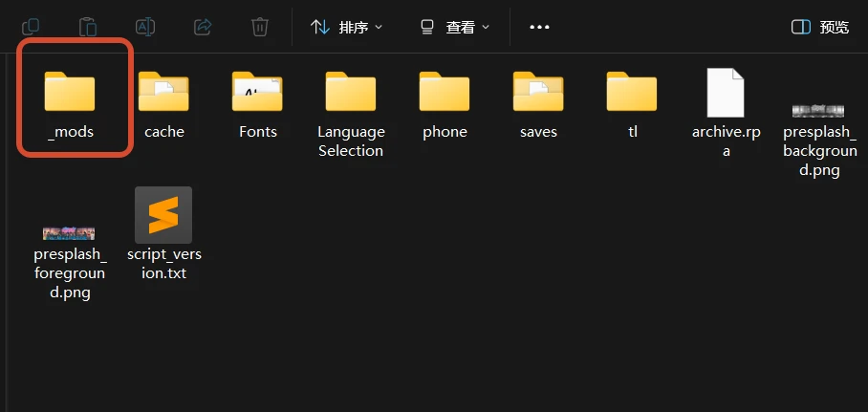Image resolution: width=868 pixels, height=412 pixels.
Task: Select the cache folder icon
Action: 163,92
